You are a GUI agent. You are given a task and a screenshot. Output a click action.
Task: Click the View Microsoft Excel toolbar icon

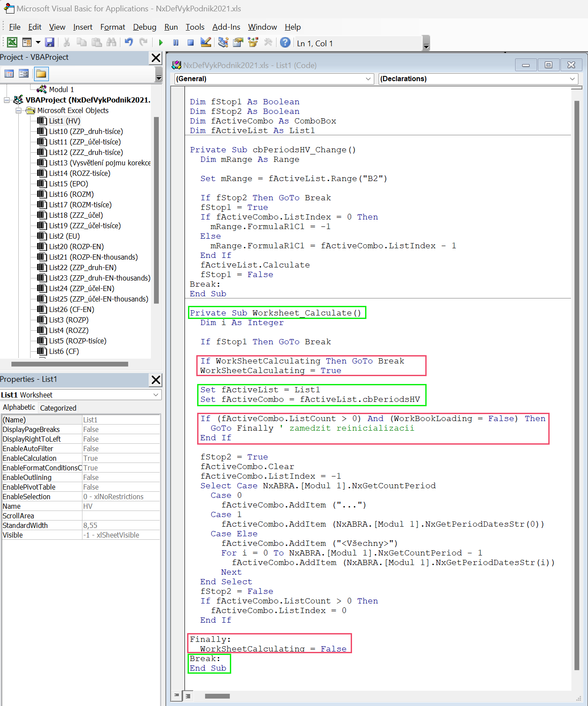pyautogui.click(x=12, y=42)
